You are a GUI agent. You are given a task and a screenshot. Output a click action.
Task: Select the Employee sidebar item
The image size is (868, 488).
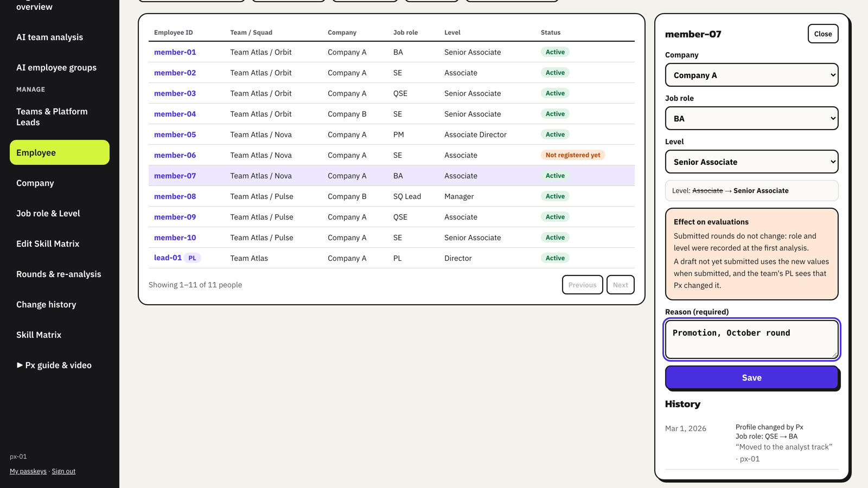60,152
